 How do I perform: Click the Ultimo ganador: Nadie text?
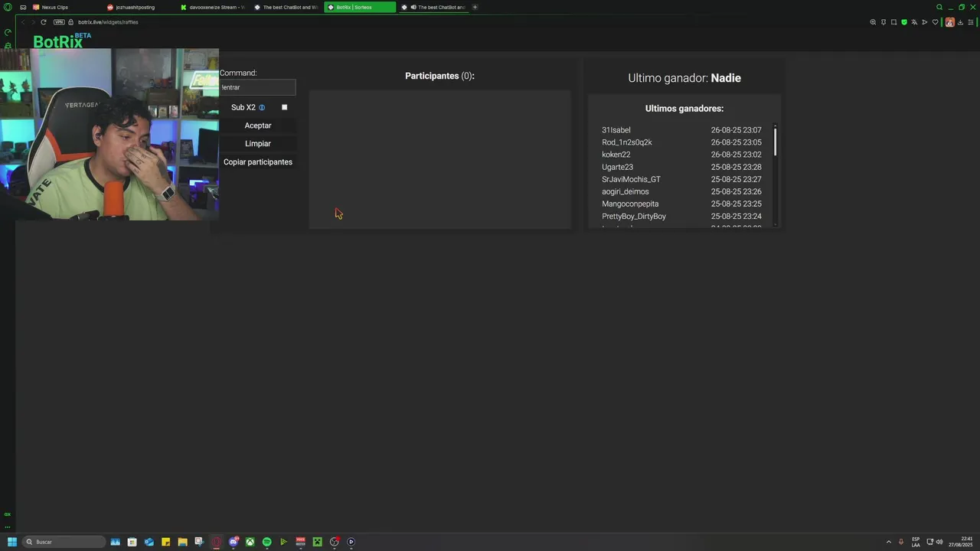click(684, 78)
